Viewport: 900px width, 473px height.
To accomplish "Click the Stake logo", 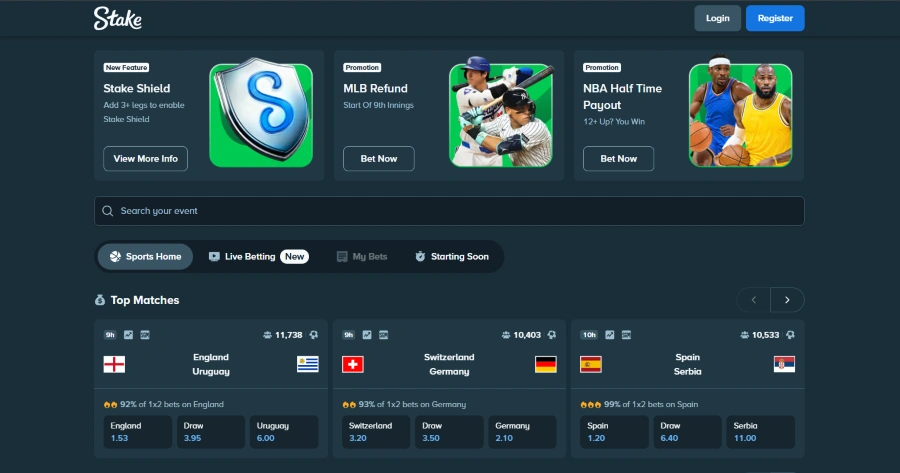I will pos(118,18).
